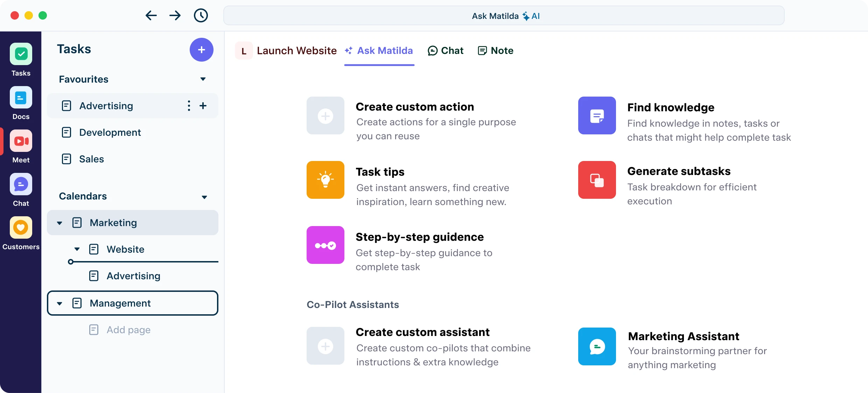Open the three-dot menu on Advertising favourite
Viewport: 868px width, 393px height.
(x=189, y=106)
